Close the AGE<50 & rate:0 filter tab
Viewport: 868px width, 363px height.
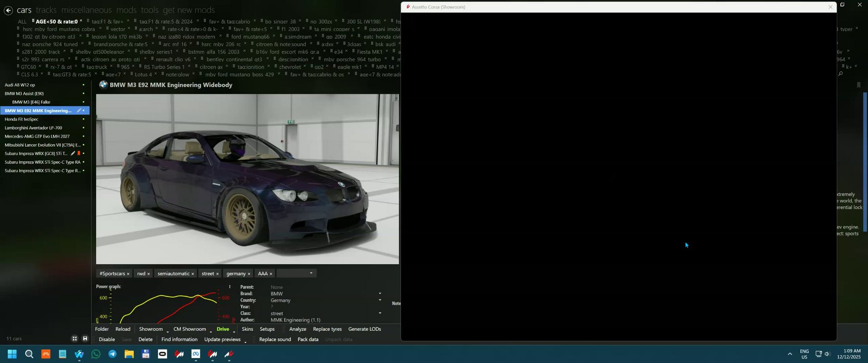(81, 21)
